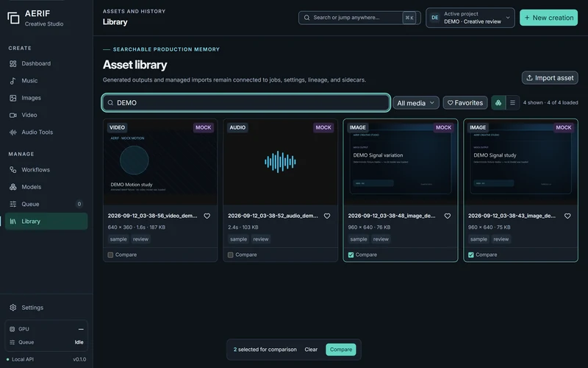Click the Local API status dot

coord(8,359)
